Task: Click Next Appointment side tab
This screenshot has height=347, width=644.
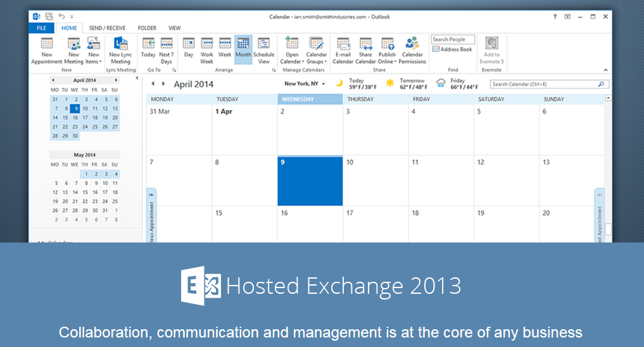Action: pos(599,215)
